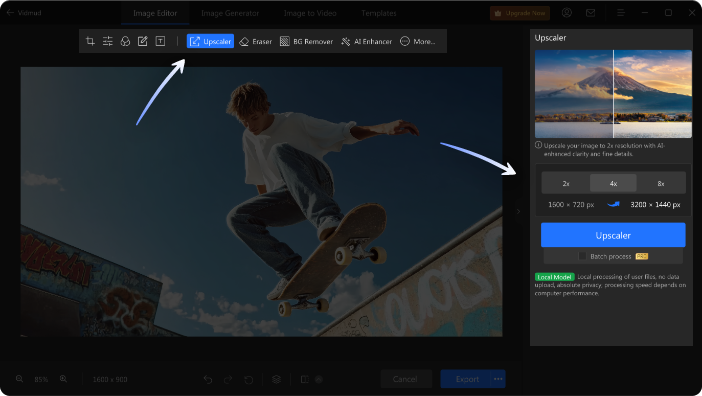Open the mail messages icon

(x=591, y=13)
